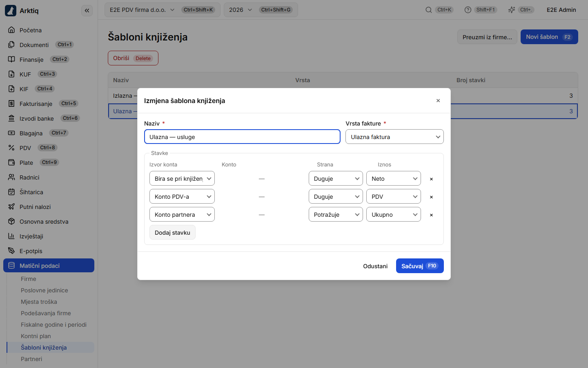Open the Potražuje side dropdown

[336, 215]
